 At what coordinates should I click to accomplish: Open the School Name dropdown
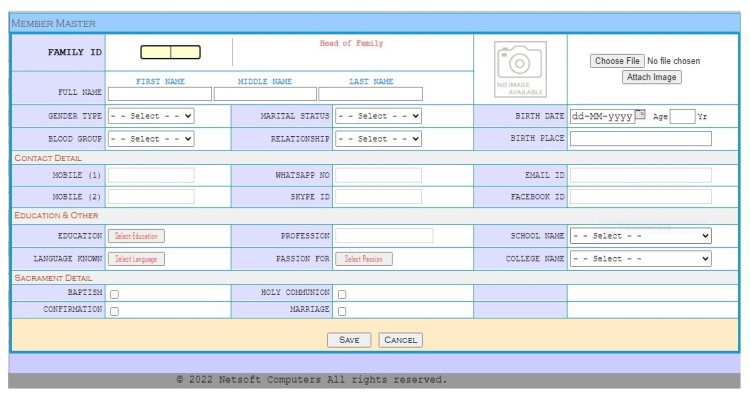640,236
